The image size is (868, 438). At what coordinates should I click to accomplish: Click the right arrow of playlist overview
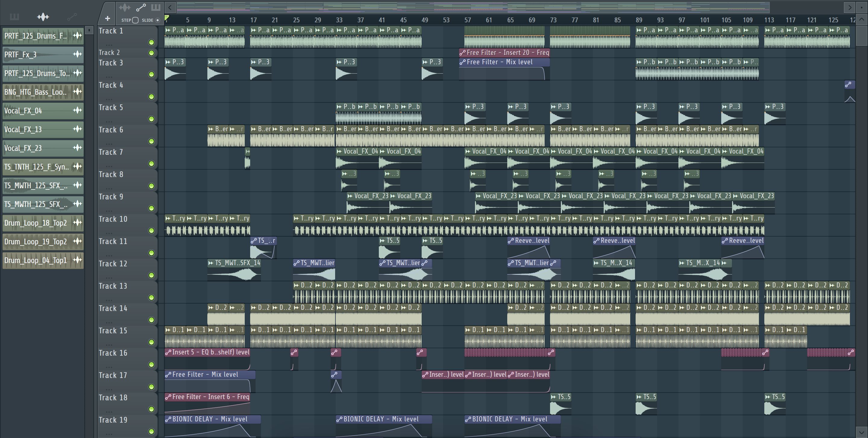point(850,7)
